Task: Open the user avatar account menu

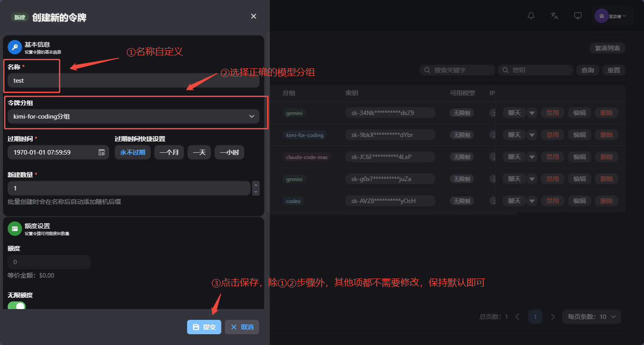Action: click(612, 16)
